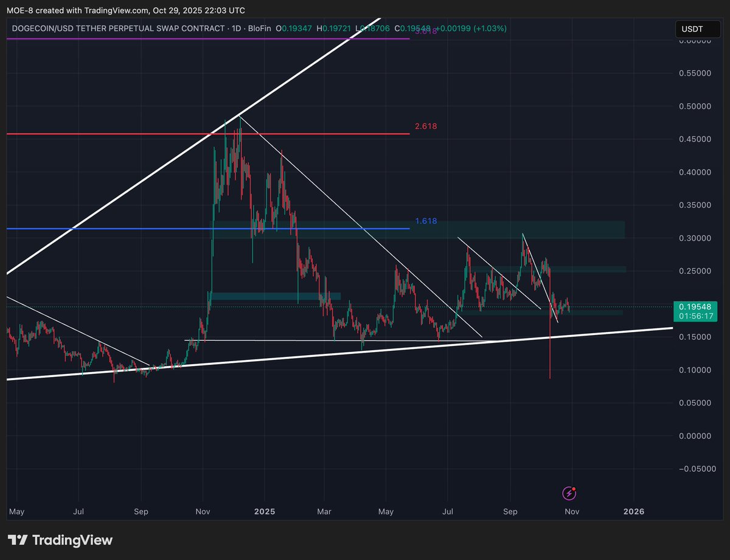Click the high value H0.19721
The width and height of the screenshot is (730, 560).
(335, 29)
